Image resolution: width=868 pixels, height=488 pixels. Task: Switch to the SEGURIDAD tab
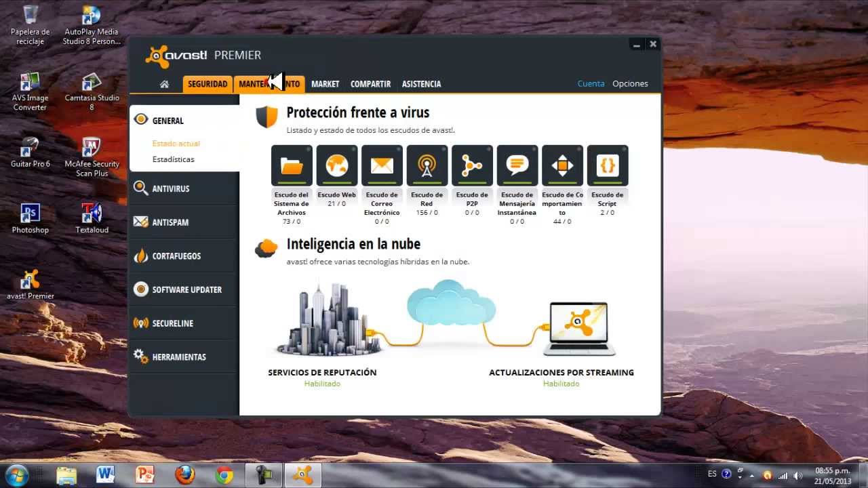click(x=208, y=84)
